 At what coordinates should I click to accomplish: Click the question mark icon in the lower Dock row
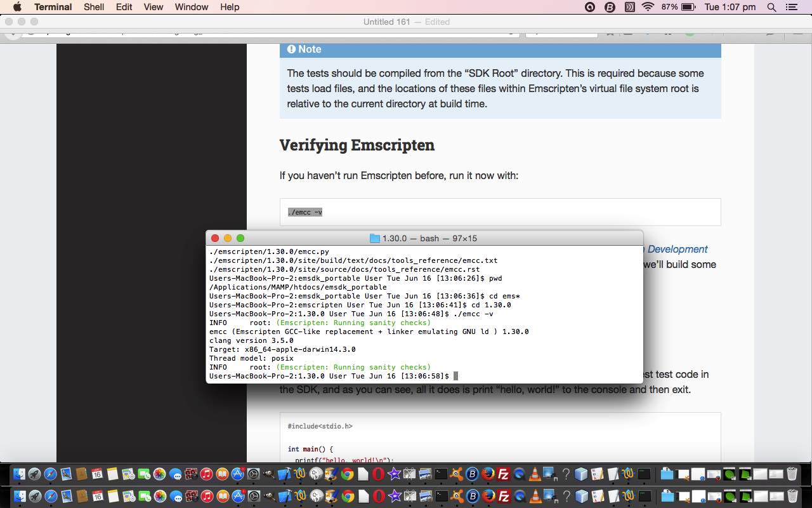[x=566, y=495]
